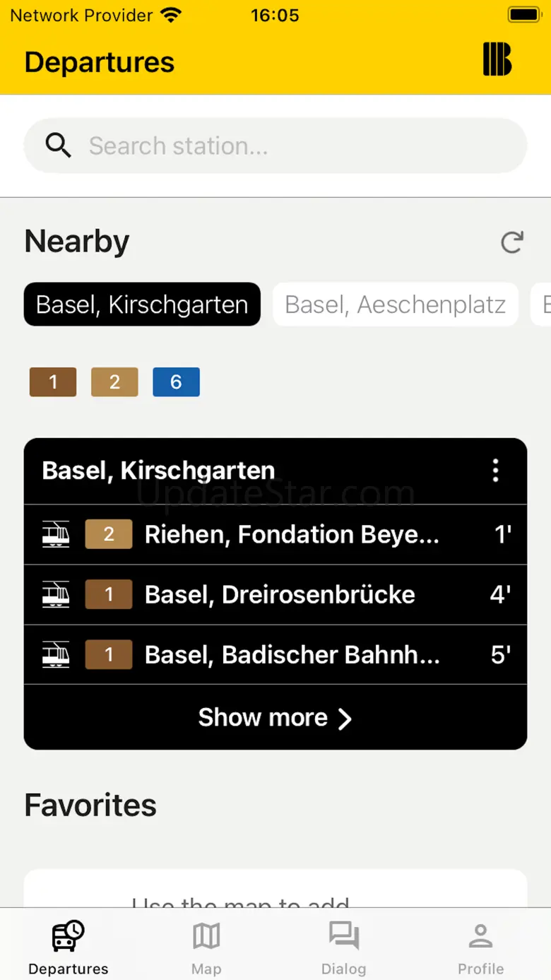Toggle the line 1 filter chip
Image resolution: width=551 pixels, height=980 pixels.
pos(53,382)
